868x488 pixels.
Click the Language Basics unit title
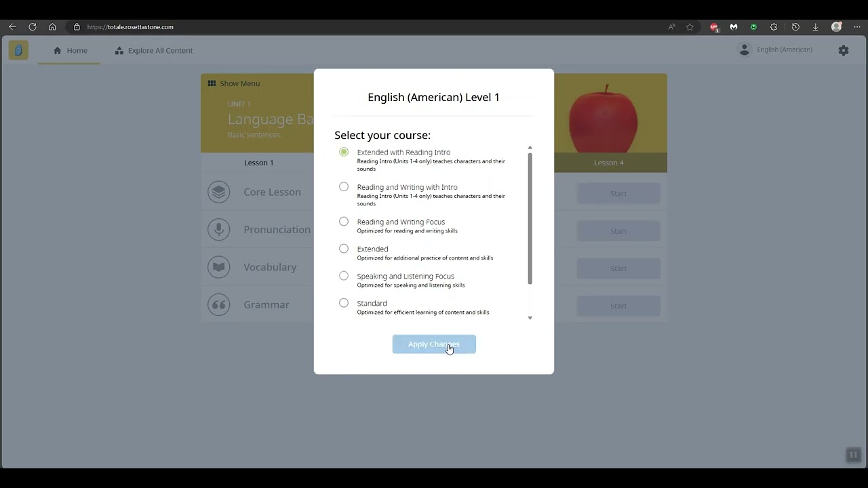coord(271,119)
